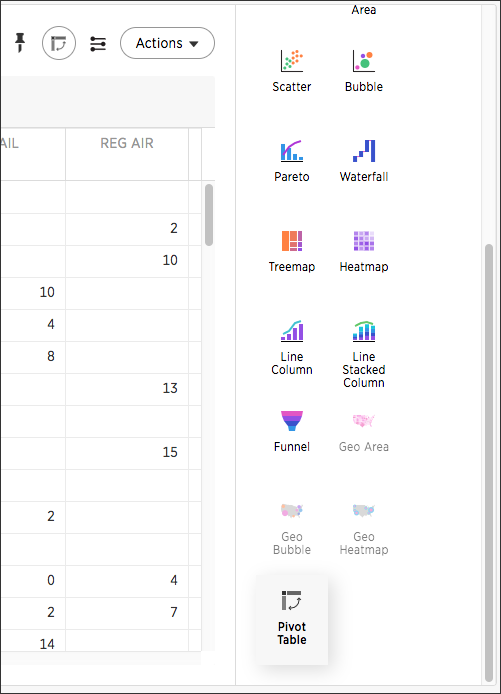Select the Funnel chart icon

click(x=292, y=432)
